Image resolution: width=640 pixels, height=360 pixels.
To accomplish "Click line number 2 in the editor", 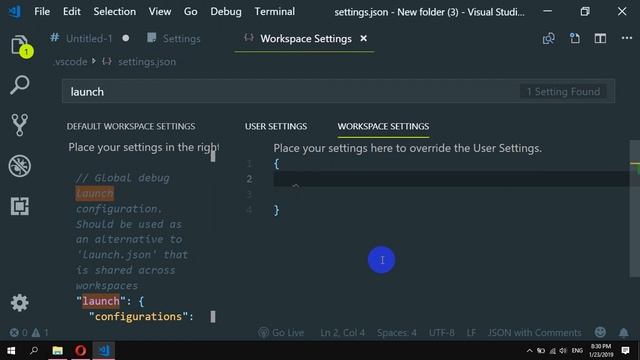I will (x=249, y=179).
